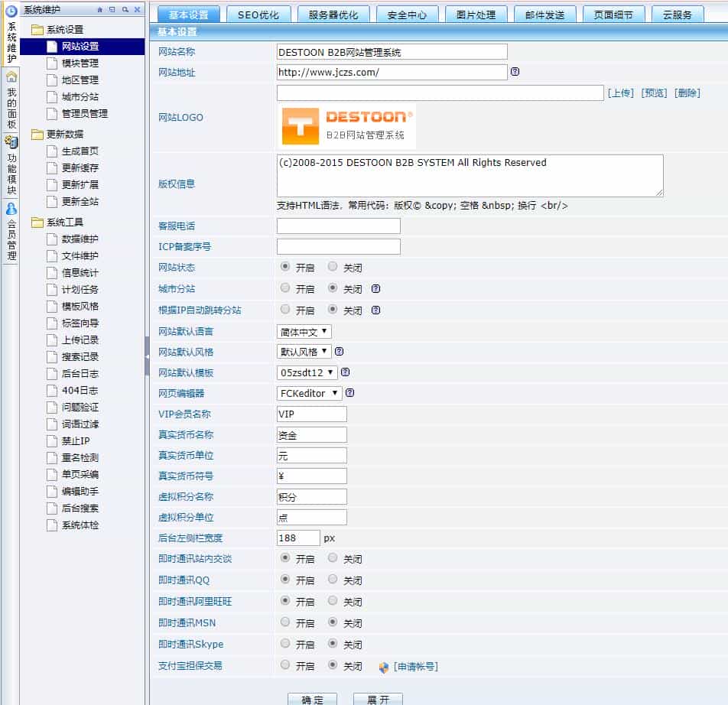Open the 我的面板 house icon in the sidebar

tap(11, 76)
